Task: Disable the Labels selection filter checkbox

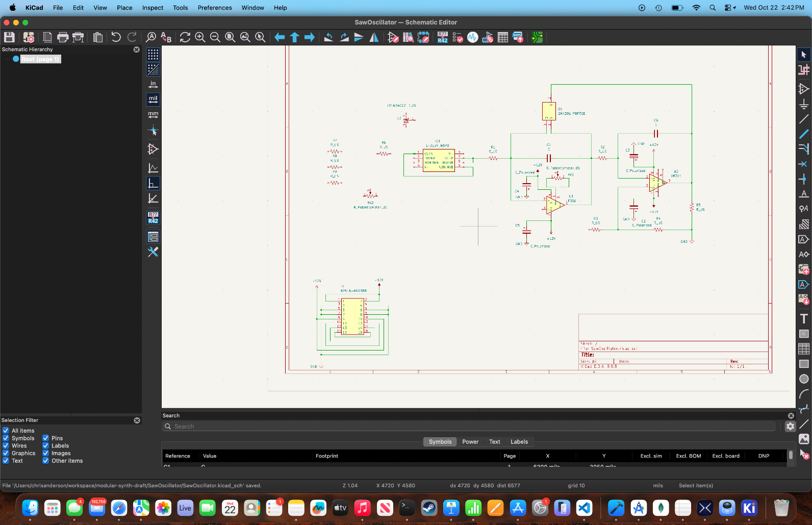Action: click(x=45, y=445)
